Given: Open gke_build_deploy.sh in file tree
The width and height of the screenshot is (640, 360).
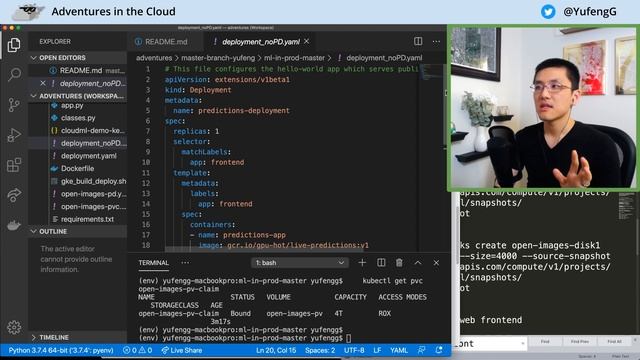Looking at the screenshot, I should tap(93, 181).
